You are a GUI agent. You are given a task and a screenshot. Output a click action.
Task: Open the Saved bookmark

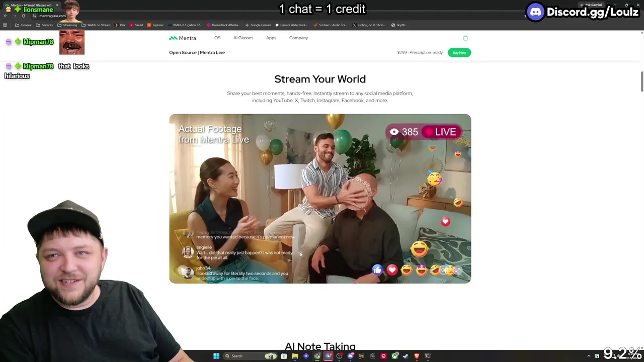pyautogui.click(x=136, y=25)
